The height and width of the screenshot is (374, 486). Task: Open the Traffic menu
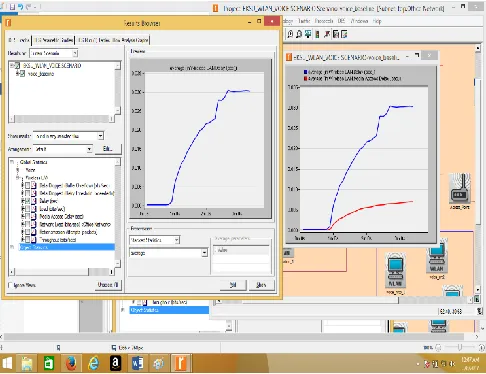[x=304, y=21]
